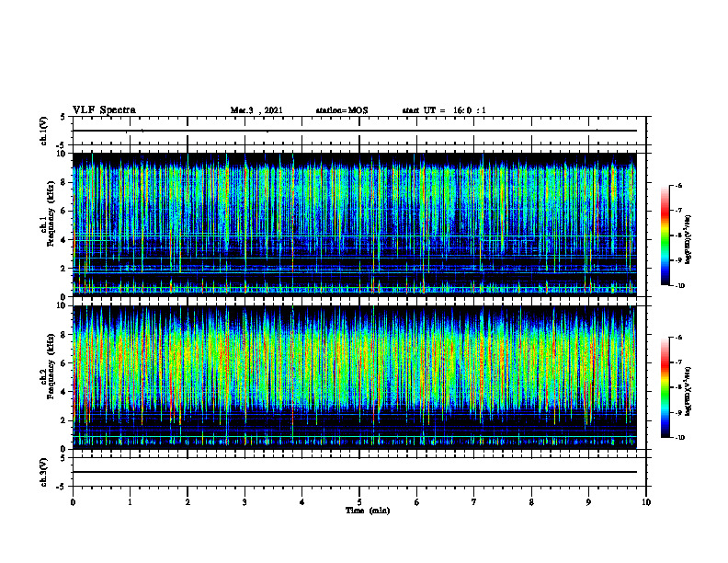Click the ch.1 frequency tick label "6"
The height and width of the screenshot is (563, 728).
63,211
